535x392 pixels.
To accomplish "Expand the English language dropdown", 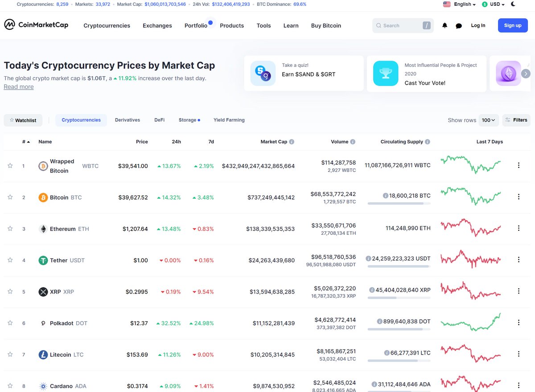I will 459,4.
